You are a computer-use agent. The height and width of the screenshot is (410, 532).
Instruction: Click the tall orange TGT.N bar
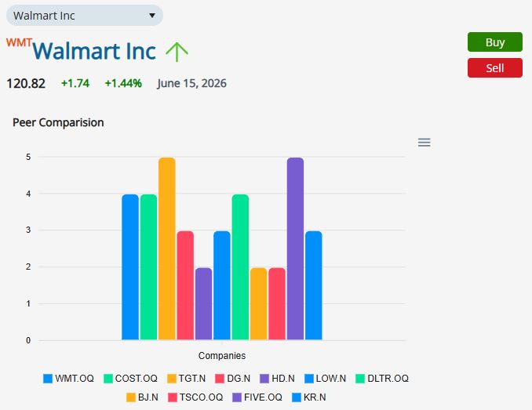click(167, 249)
